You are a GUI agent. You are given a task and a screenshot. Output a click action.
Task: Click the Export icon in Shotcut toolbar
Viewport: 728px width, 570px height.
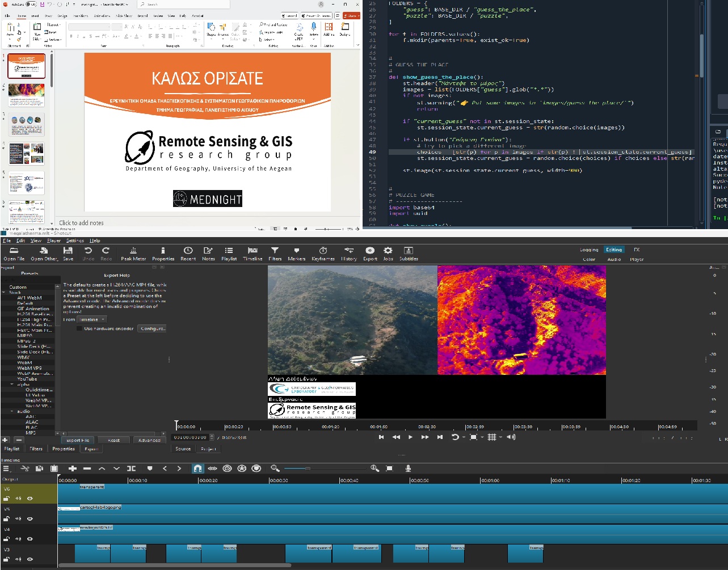pos(370,254)
